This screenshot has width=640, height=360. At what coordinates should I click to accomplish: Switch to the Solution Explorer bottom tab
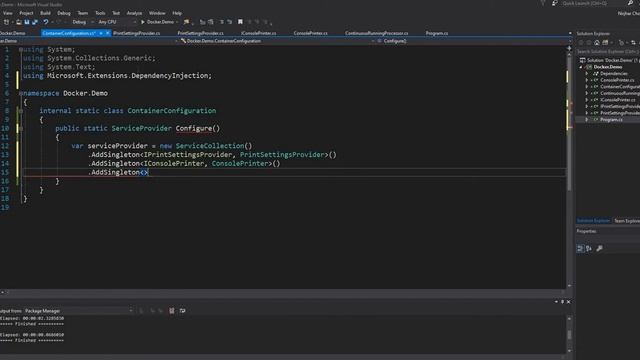[x=593, y=221]
